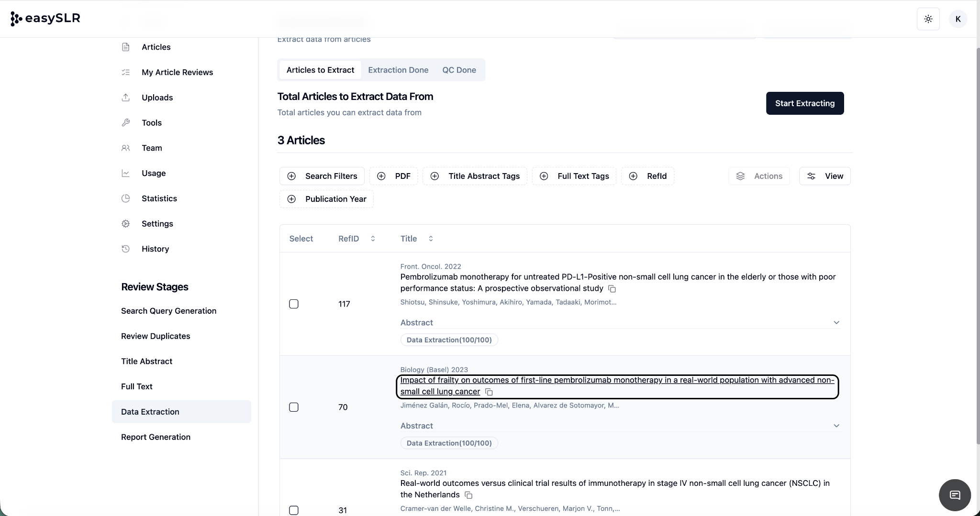Open the chat support bubble icon

point(955,495)
